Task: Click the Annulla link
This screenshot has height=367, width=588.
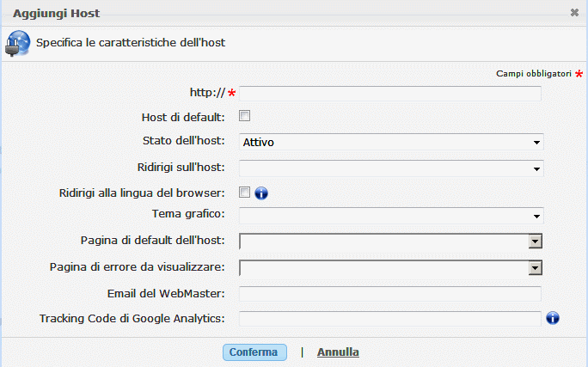Action: (338, 352)
